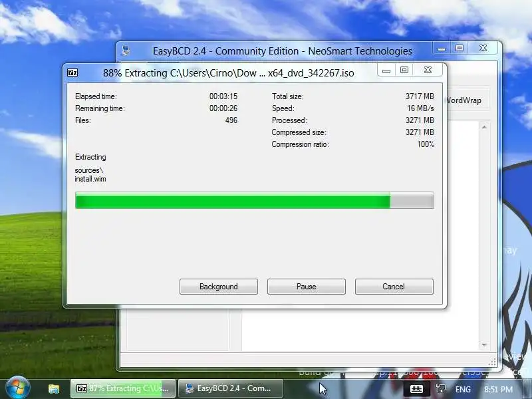Image resolution: width=532 pixels, height=399 pixels.
Task: Click EasyBCD window resize grip corner
Action: [492, 362]
